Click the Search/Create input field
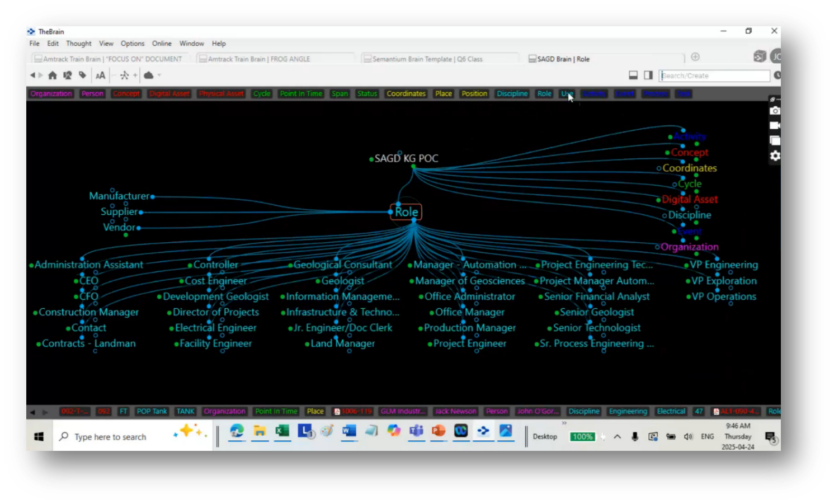The height and width of the screenshot is (504, 834). (714, 76)
